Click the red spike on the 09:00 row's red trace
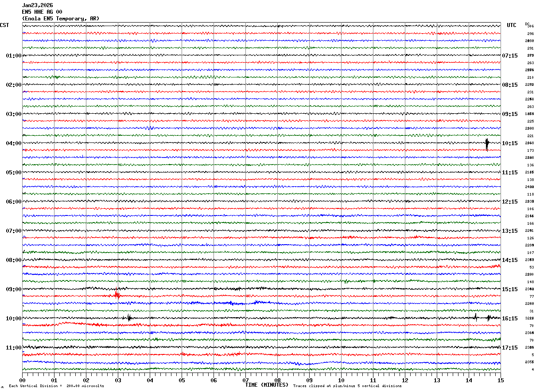 (117, 294)
